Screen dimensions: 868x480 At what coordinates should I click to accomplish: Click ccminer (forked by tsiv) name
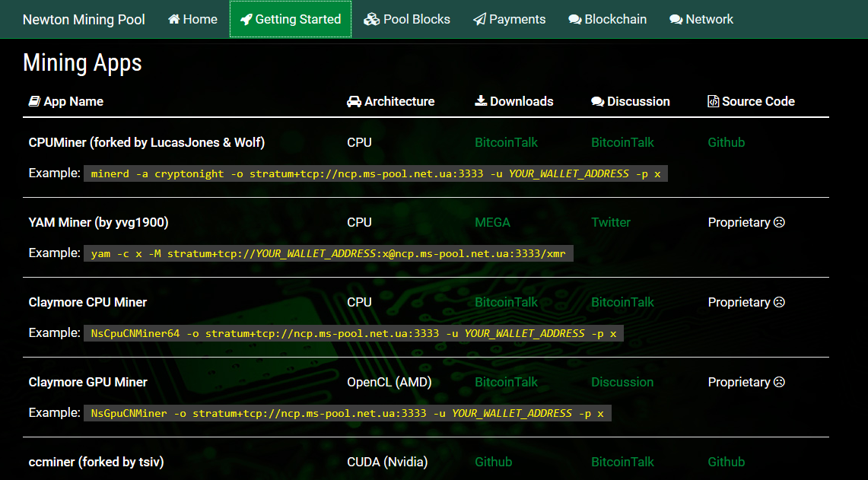(96, 462)
